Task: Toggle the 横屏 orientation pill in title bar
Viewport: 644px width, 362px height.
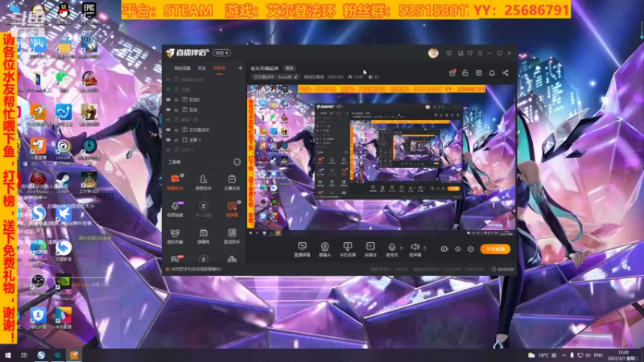Action: click(222, 53)
